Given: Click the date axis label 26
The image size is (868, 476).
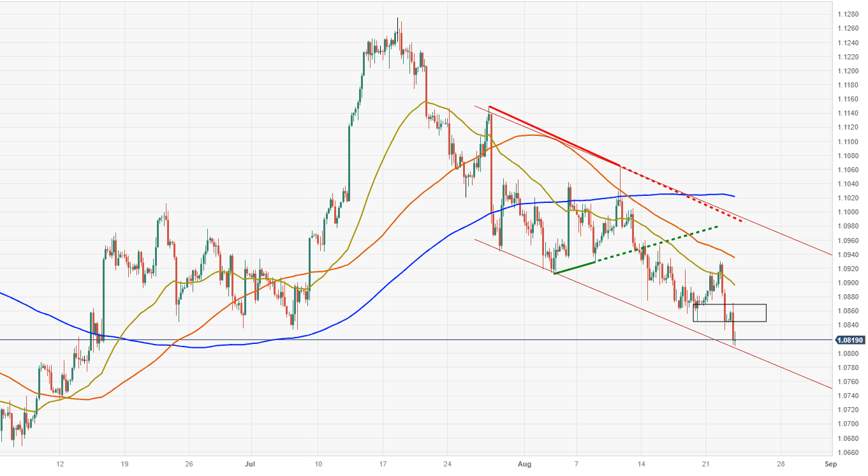Looking at the screenshot, I should point(189,464).
